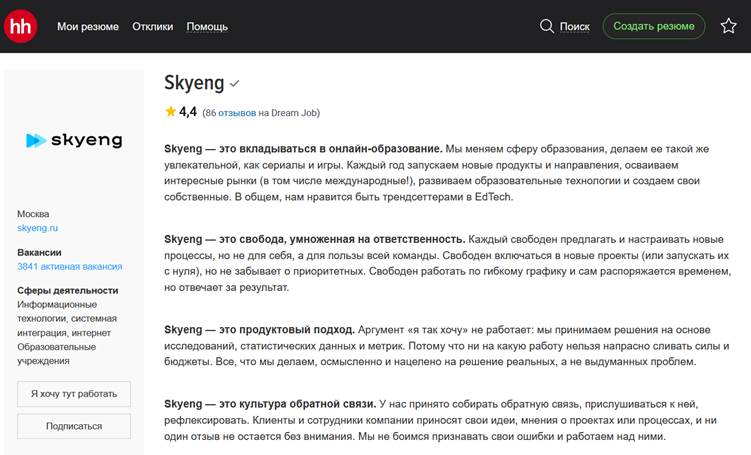The height and width of the screenshot is (455, 751).
Task: Click the verified checkmark beside Skyeng title
Action: (x=234, y=83)
